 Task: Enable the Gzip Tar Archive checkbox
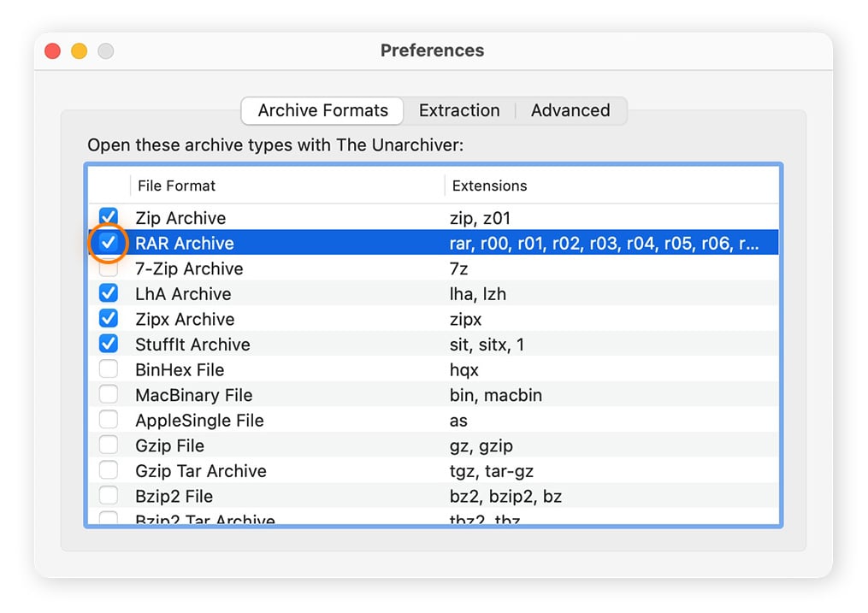pyautogui.click(x=109, y=470)
